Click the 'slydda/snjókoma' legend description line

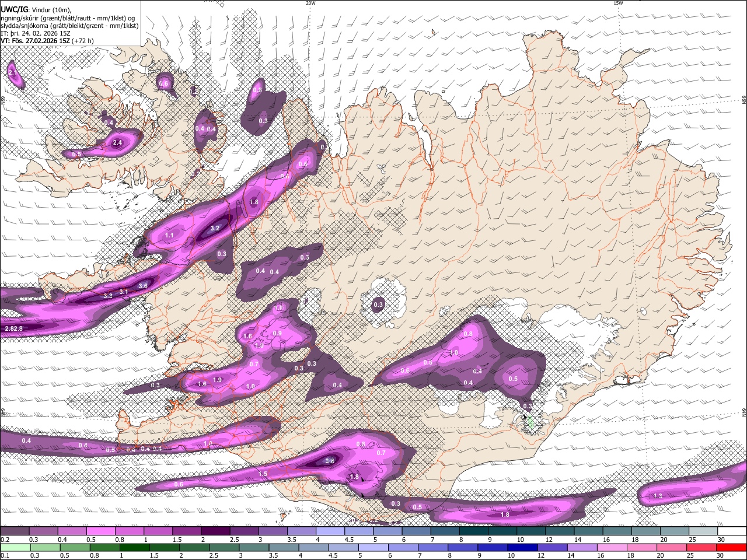coord(69,26)
